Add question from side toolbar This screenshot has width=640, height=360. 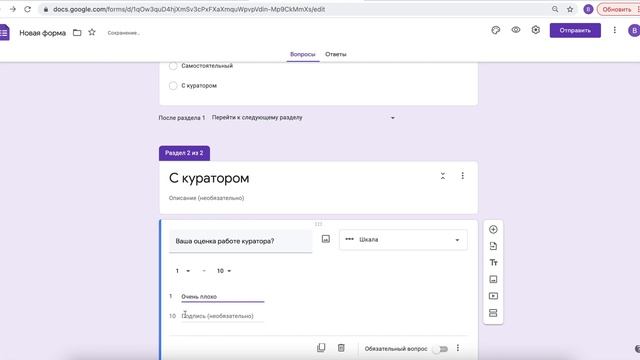click(x=493, y=229)
